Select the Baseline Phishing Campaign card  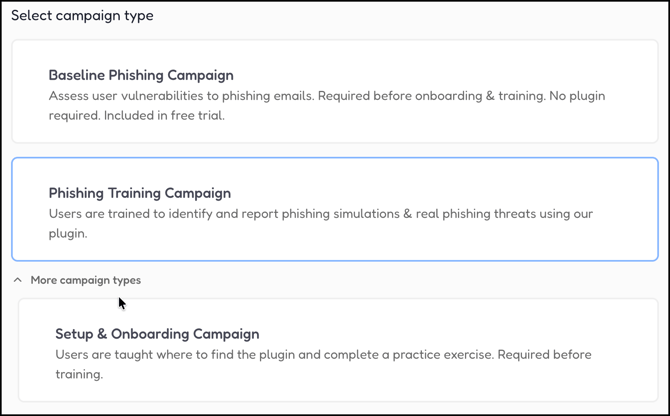pyautogui.click(x=334, y=92)
